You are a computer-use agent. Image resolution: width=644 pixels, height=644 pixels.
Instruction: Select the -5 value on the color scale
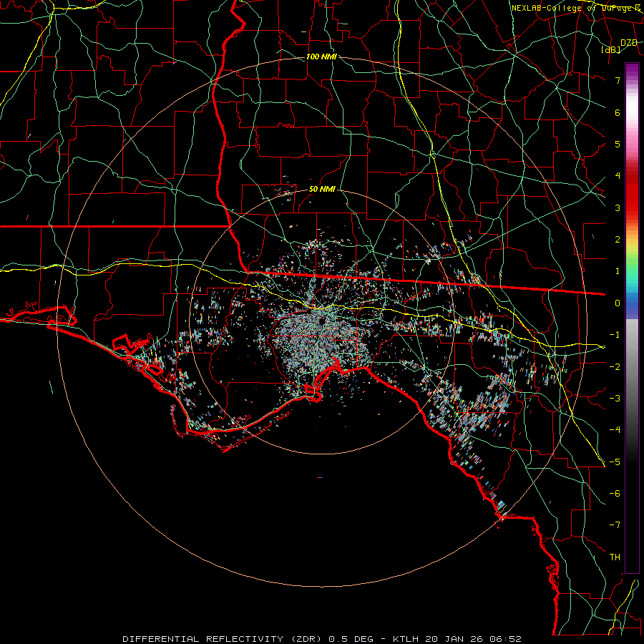[x=615, y=462]
